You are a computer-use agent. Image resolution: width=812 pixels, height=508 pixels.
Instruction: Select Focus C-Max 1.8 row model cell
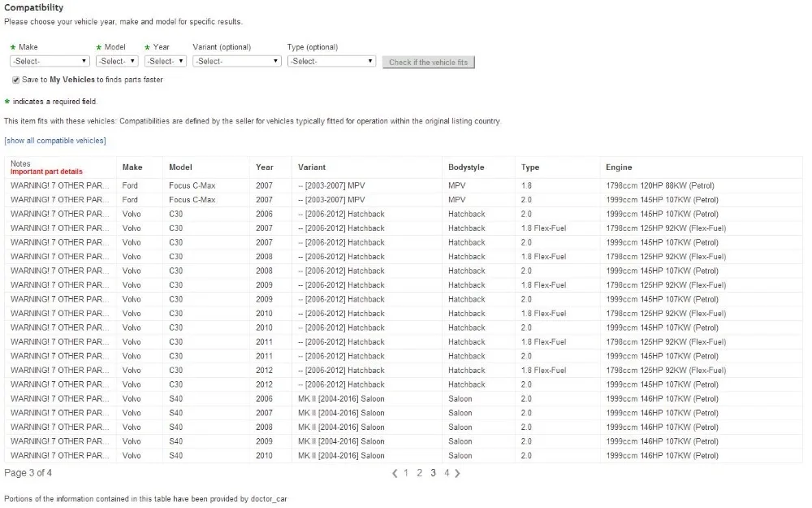click(192, 185)
